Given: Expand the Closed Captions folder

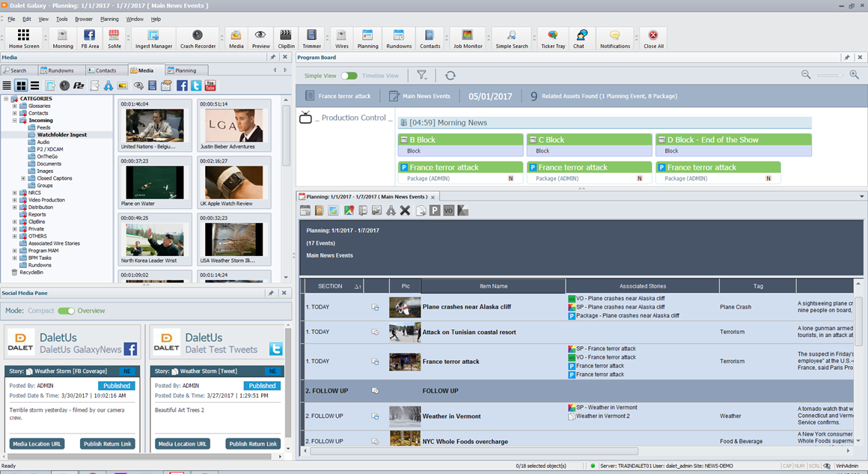Looking at the screenshot, I should point(24,179).
